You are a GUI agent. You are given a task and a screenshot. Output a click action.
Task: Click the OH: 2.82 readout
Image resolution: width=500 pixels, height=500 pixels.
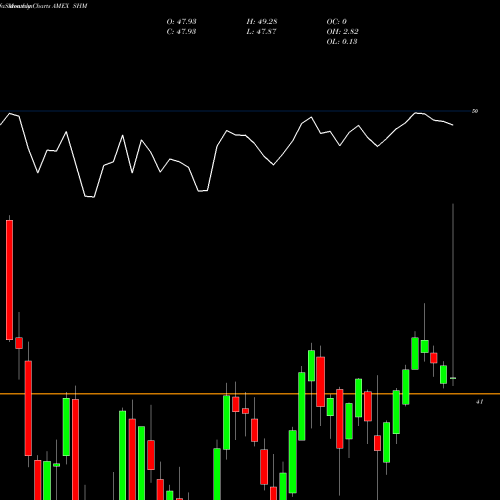342,32
